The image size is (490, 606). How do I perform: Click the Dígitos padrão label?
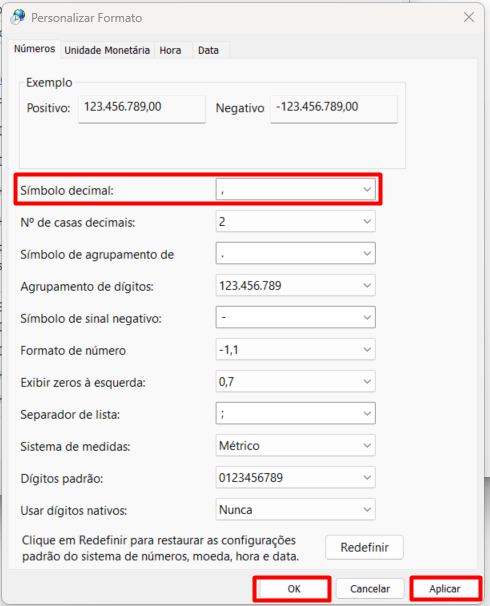(x=61, y=479)
